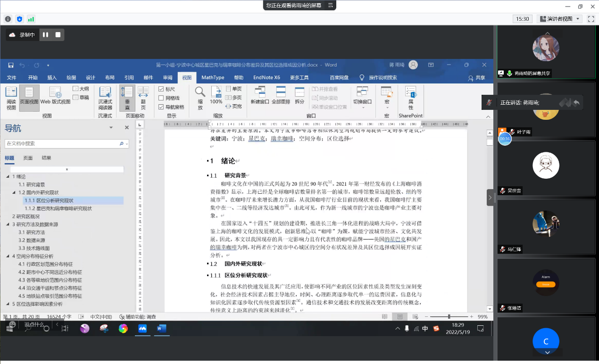Screen dimensions: 599x364
Task: Click the 拆分 split window icon
Action: coord(299,95)
